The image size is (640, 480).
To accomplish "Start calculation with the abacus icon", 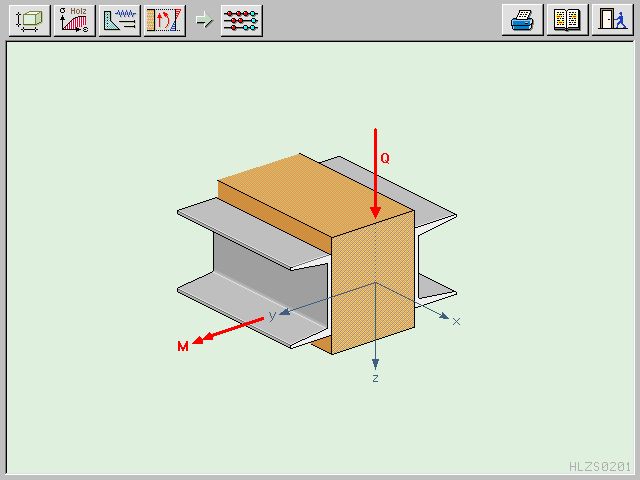I will click(242, 20).
